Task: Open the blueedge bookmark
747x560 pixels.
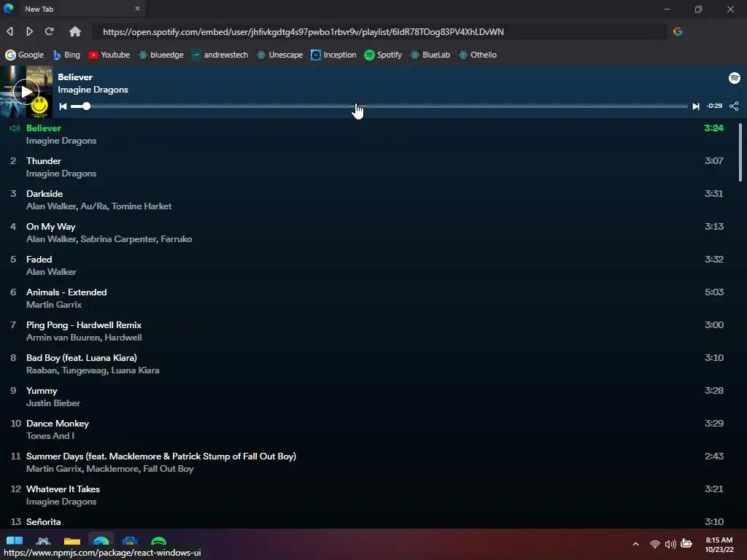Action: 161,55
